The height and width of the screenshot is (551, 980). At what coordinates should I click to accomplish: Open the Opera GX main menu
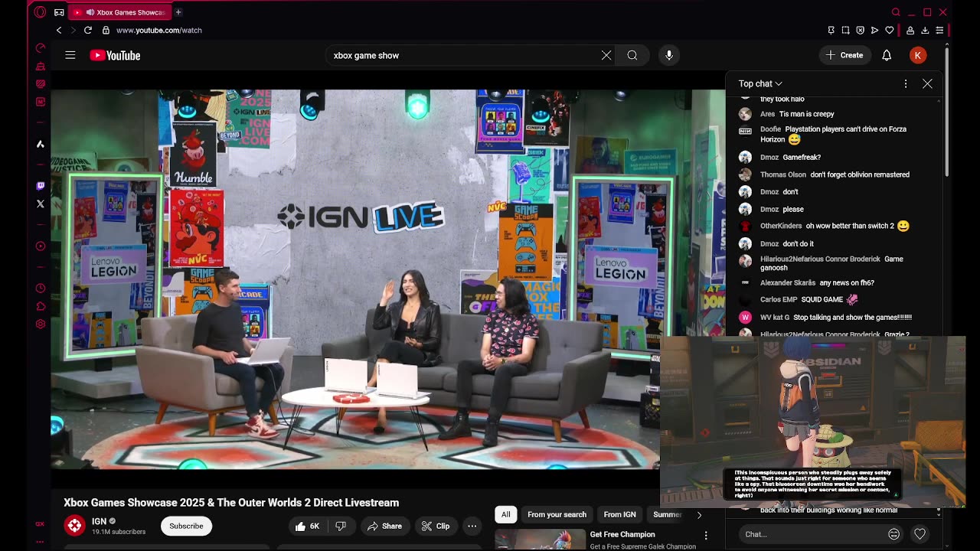click(40, 12)
